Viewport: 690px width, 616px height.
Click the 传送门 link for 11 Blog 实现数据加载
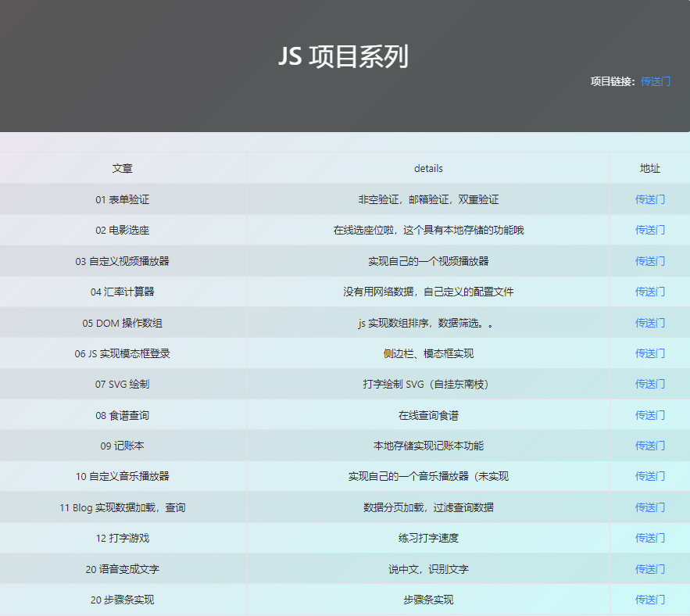point(649,507)
